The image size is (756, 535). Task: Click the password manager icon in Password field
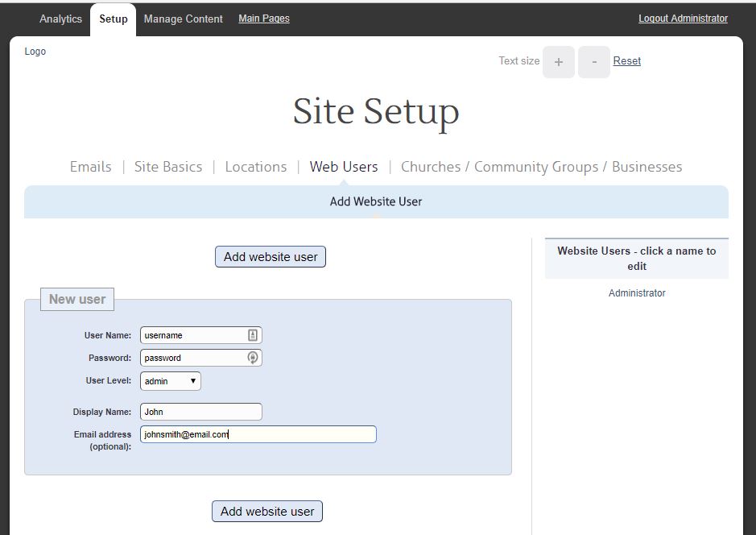[252, 358]
